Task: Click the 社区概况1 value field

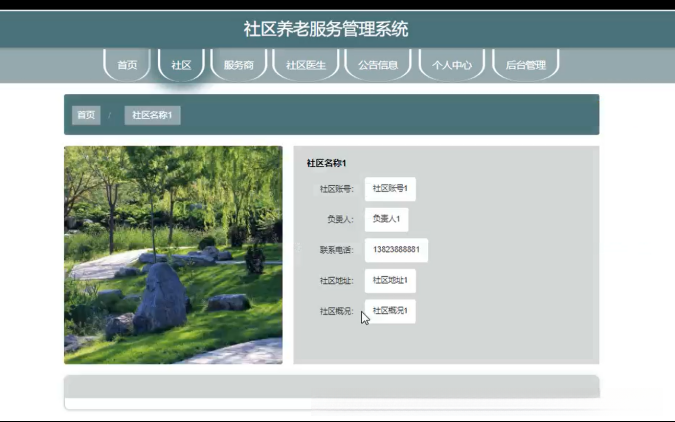Action: (390, 311)
